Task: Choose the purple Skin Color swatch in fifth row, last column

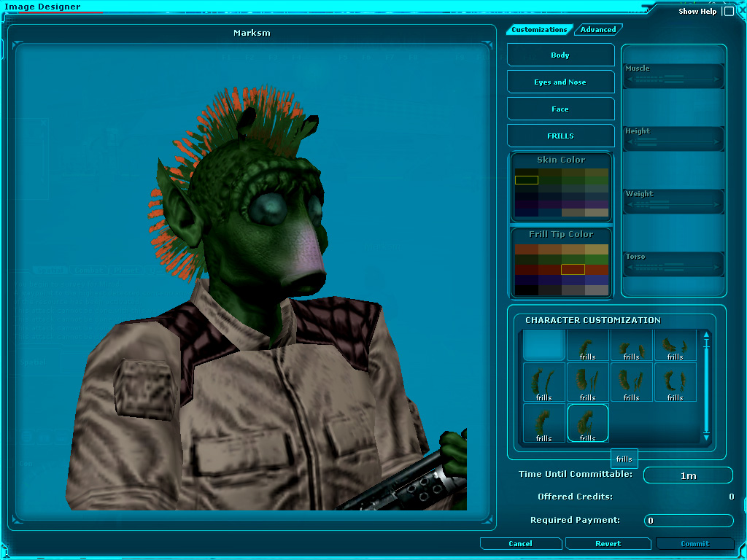Action: 597,204
